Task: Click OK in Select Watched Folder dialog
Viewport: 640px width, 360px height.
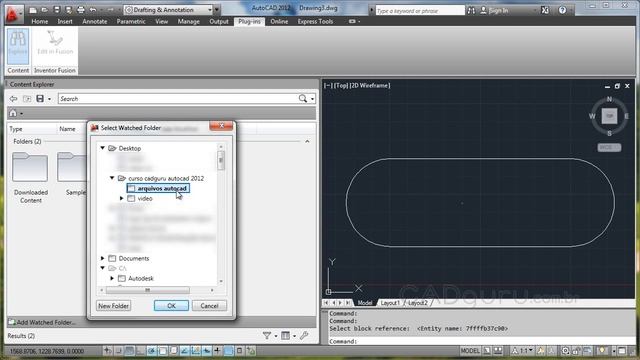Action: click(171, 306)
